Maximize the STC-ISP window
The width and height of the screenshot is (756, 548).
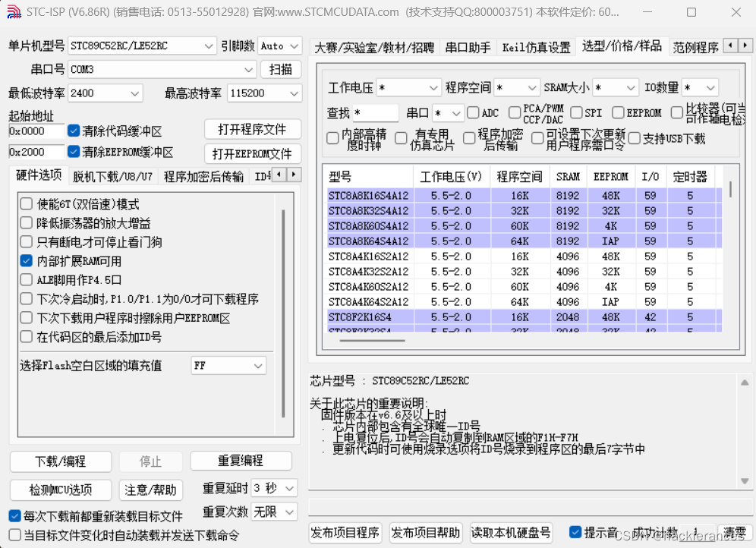(691, 12)
